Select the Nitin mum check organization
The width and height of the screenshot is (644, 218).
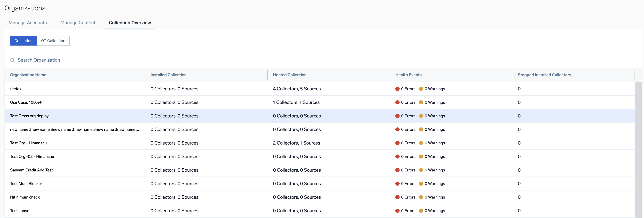pos(25,197)
